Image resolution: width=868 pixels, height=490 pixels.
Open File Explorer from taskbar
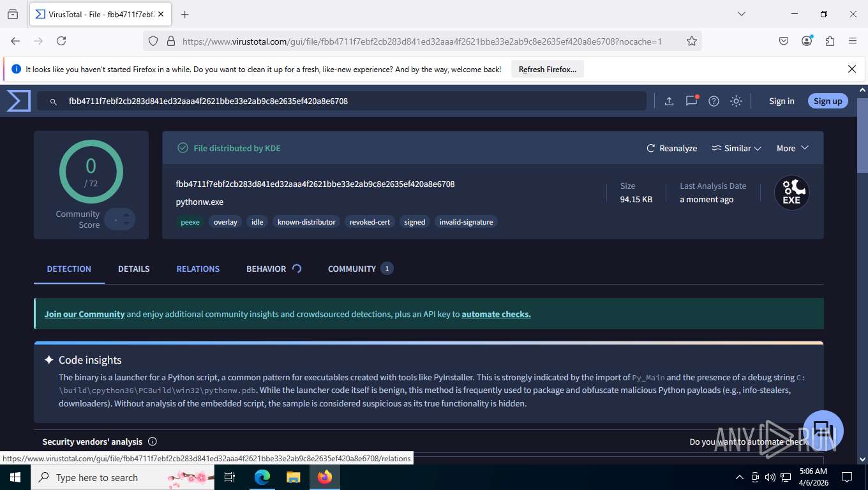point(293,477)
